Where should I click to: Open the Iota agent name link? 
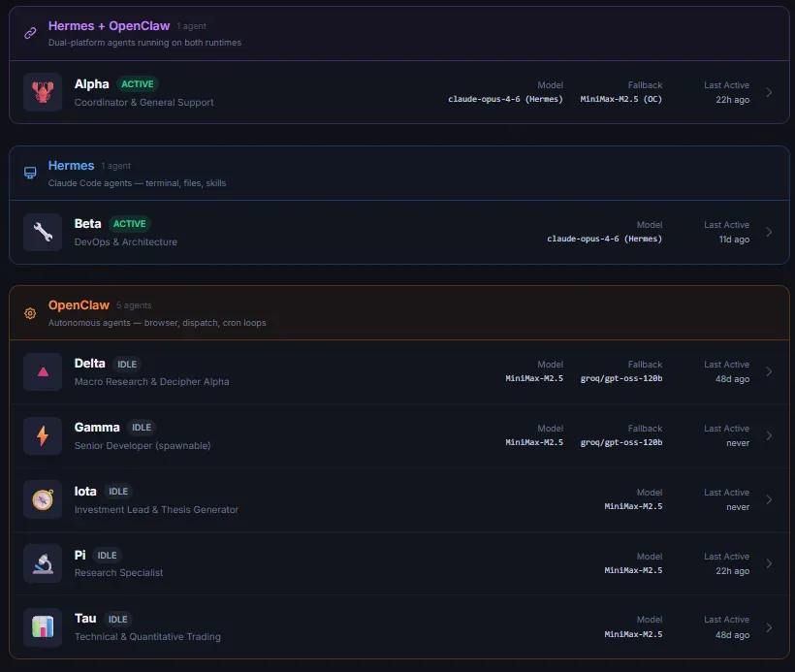(x=85, y=492)
